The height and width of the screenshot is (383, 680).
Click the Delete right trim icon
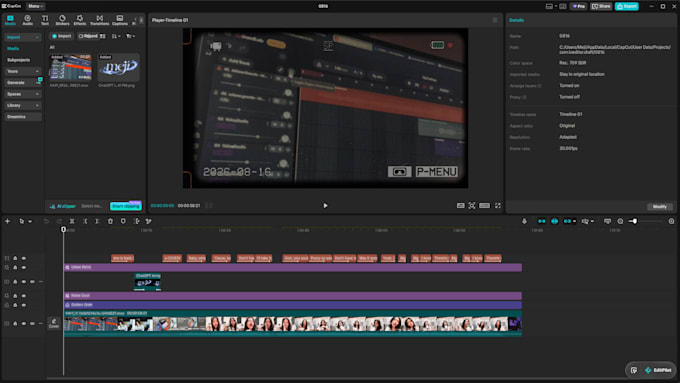tap(97, 221)
